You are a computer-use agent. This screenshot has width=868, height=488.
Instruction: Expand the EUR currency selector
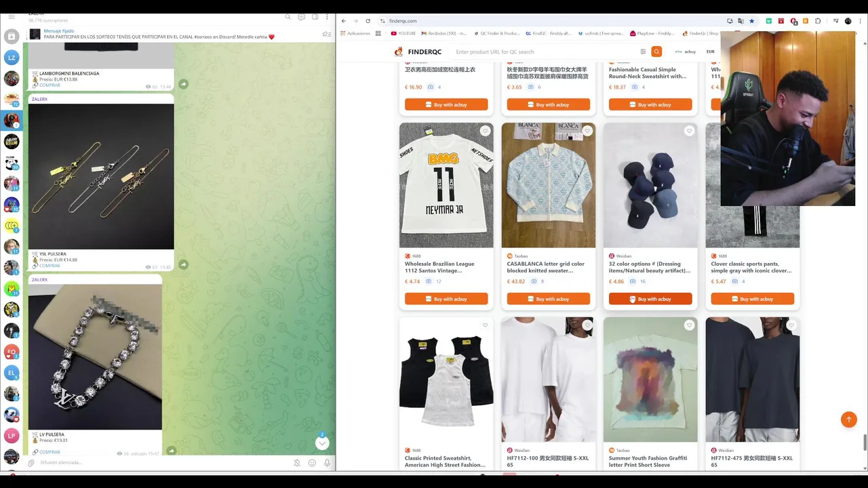point(711,52)
